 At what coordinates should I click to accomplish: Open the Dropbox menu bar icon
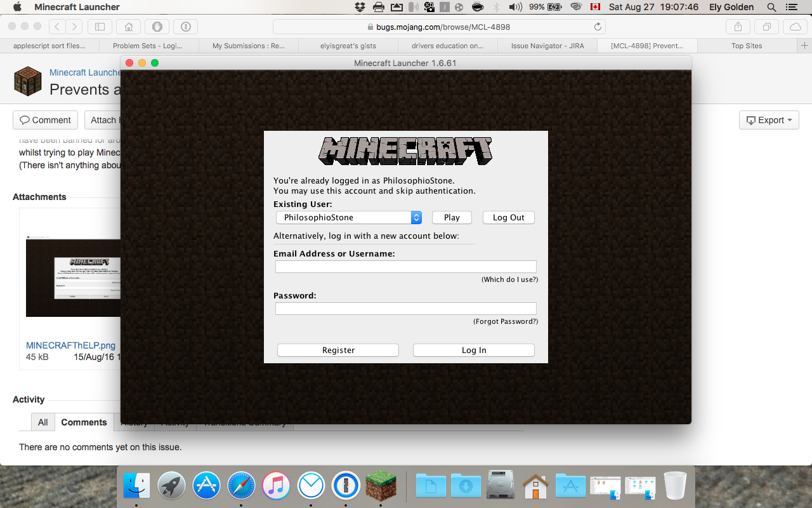[x=360, y=7]
